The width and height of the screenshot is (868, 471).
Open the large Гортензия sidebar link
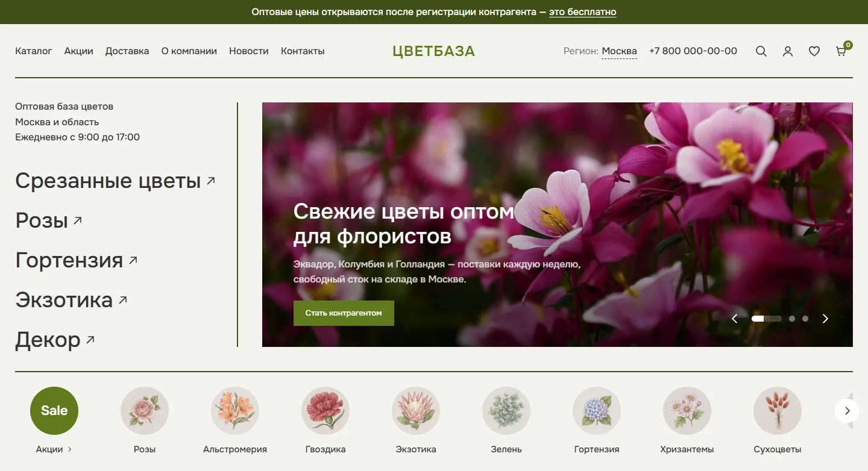coord(77,260)
